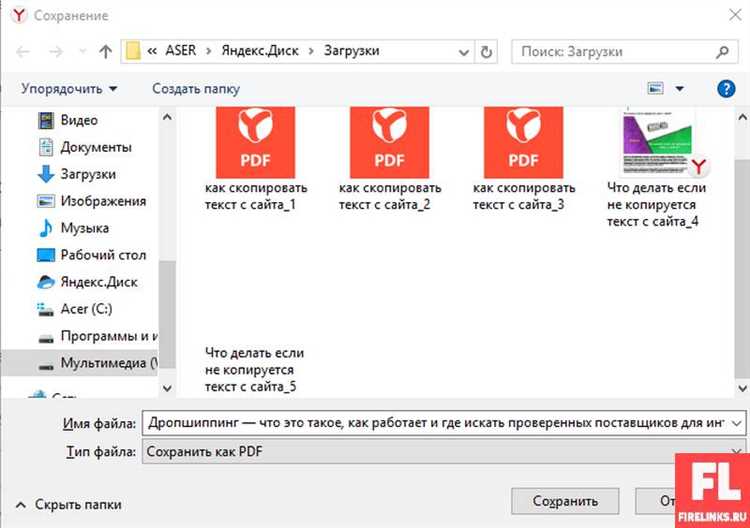
Task: Click the Загрузки blue arrow icon
Action: [x=46, y=174]
